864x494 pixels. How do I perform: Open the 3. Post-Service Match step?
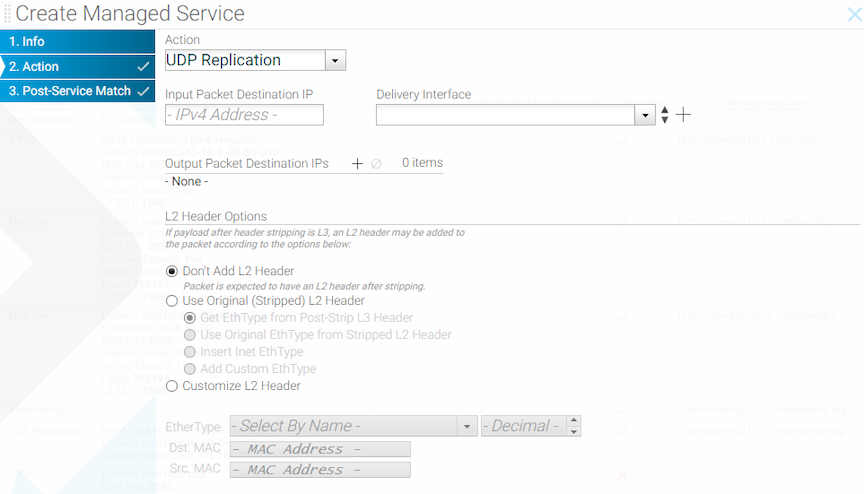(x=77, y=91)
